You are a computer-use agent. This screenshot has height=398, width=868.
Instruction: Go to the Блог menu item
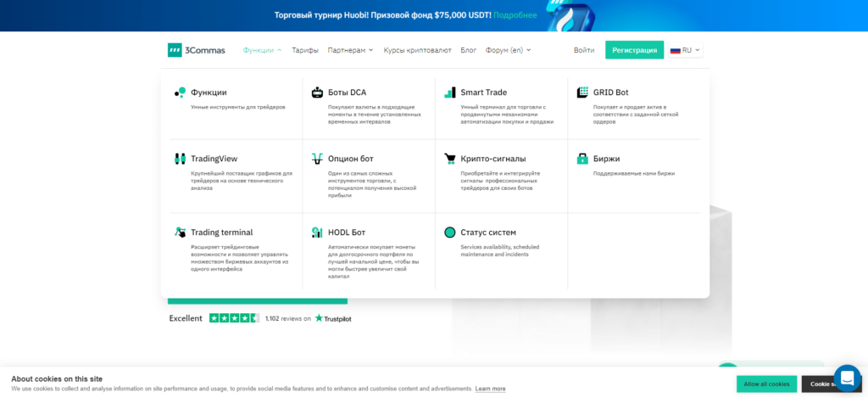point(468,50)
